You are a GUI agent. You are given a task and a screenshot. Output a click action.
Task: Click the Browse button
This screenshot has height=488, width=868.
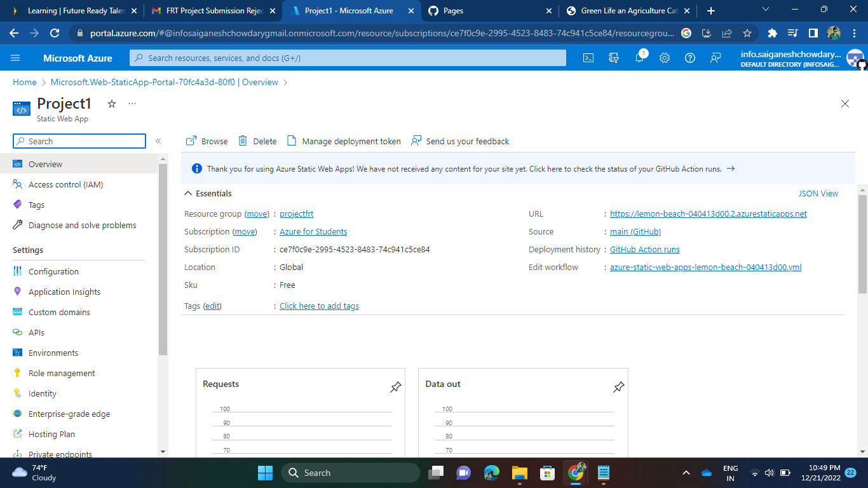click(x=207, y=141)
